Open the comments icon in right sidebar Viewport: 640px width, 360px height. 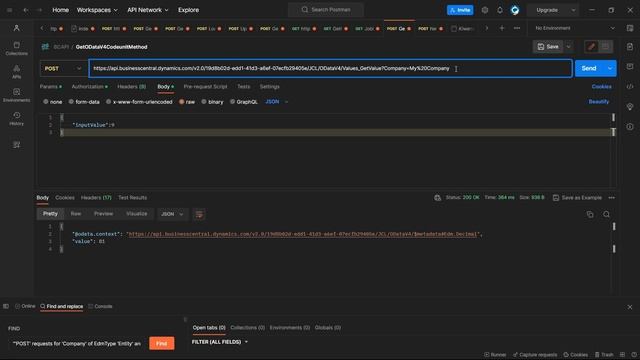(x=630, y=66)
